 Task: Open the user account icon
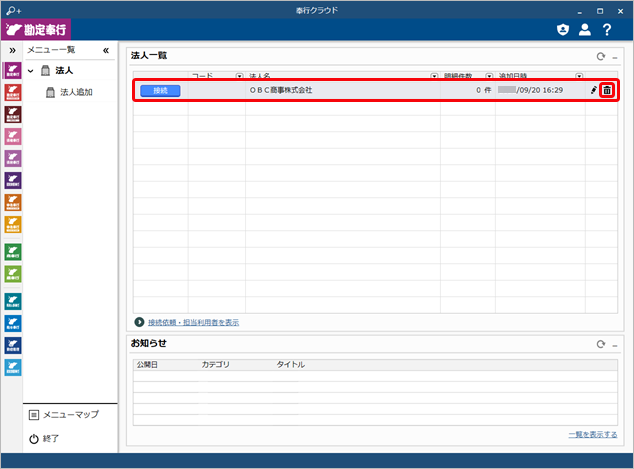tap(585, 30)
